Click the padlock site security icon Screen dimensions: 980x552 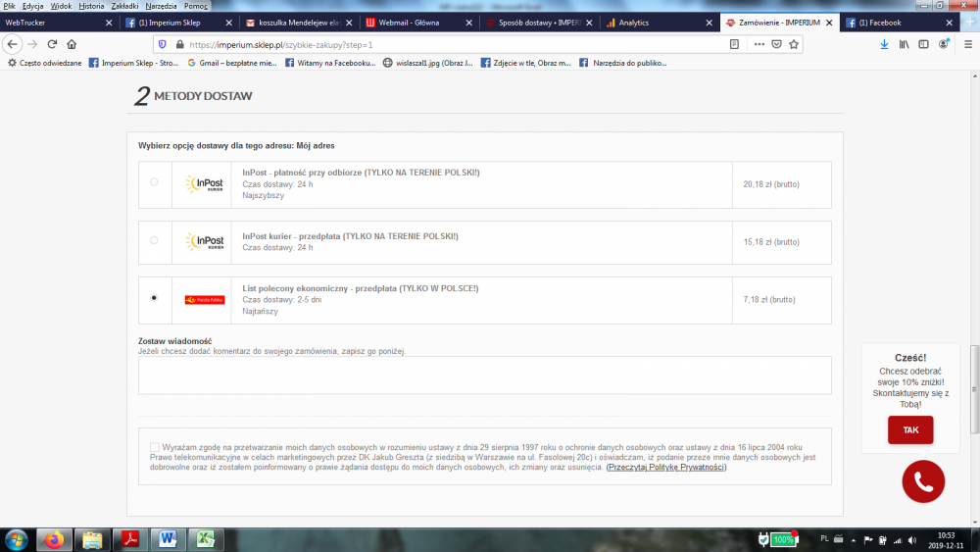(x=180, y=44)
